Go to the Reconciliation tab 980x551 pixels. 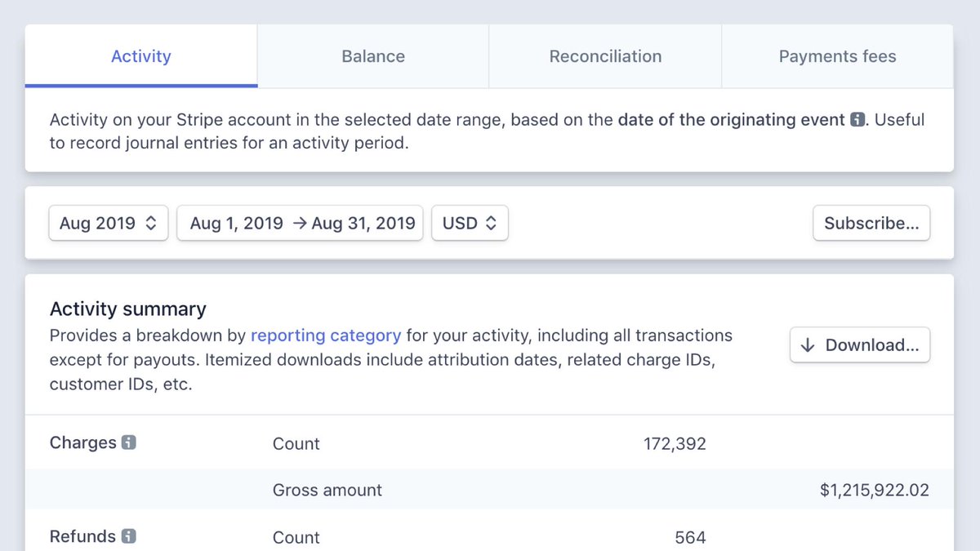point(605,56)
